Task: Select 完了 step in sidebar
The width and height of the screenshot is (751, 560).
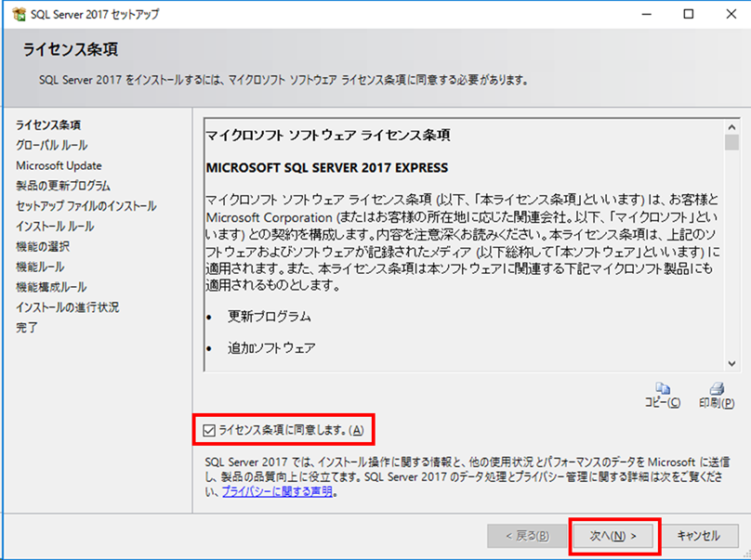Action: (27, 328)
